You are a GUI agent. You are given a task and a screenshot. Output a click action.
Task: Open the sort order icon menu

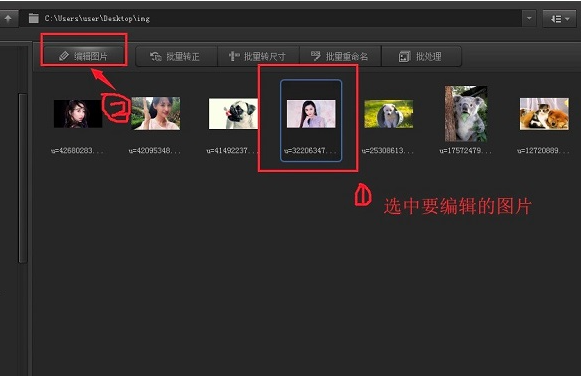tap(560, 19)
